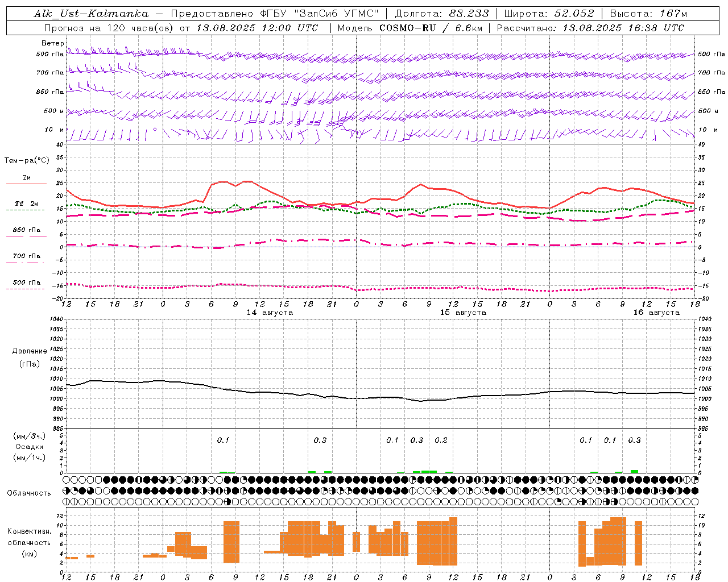
Task: Click the 700 гПа legend dash-dot sample under Тем-ра
Action: click(x=26, y=263)
